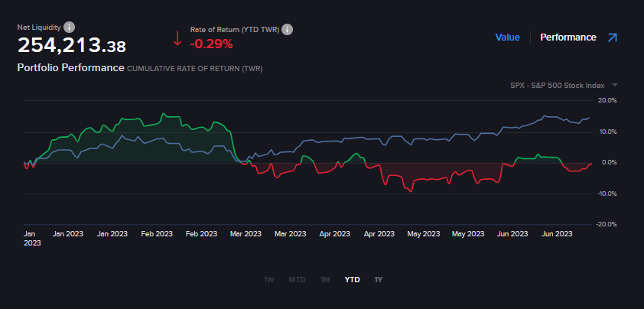
Task: Click the info icon beside Rate of Return
Action: [288, 29]
